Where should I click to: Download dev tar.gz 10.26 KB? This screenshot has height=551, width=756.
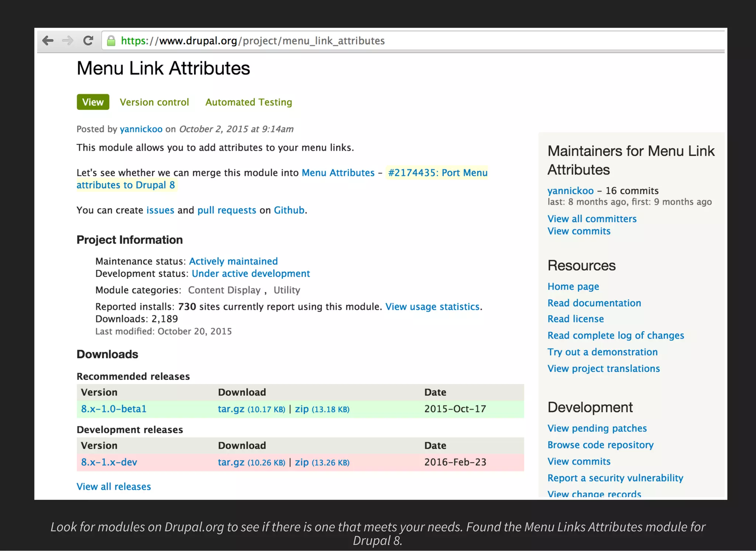click(251, 462)
